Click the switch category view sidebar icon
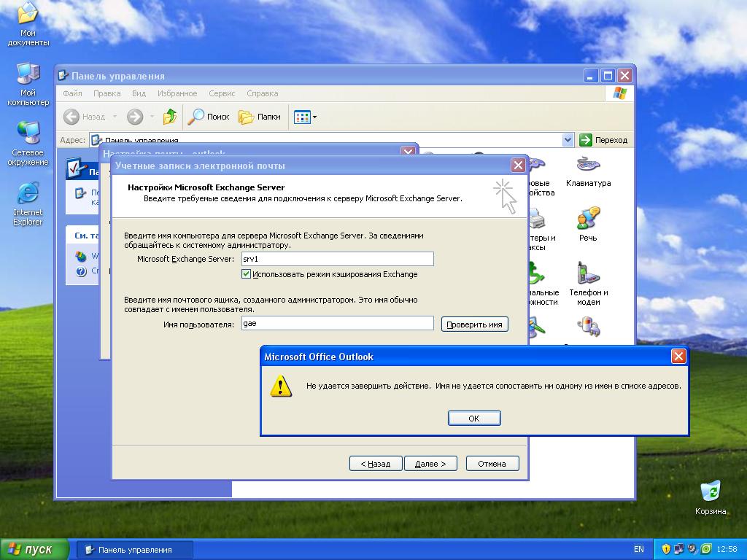The width and height of the screenshot is (747, 560). point(80,193)
